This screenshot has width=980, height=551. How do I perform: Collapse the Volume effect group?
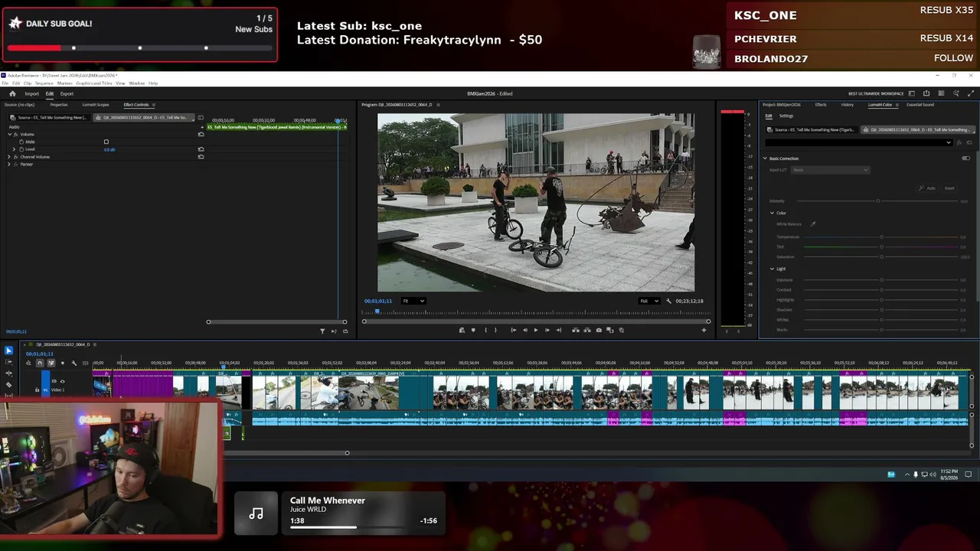click(9, 134)
